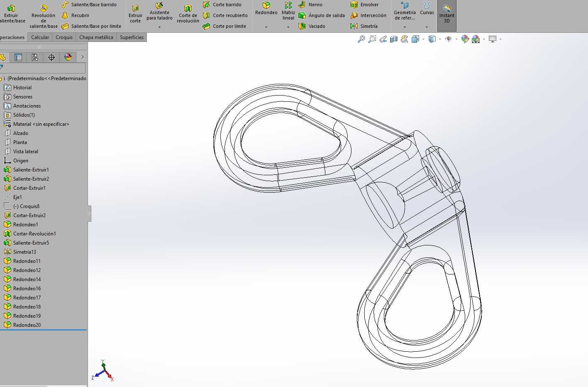
Task: Select Material <sin especificar> tree item
Action: coord(41,124)
